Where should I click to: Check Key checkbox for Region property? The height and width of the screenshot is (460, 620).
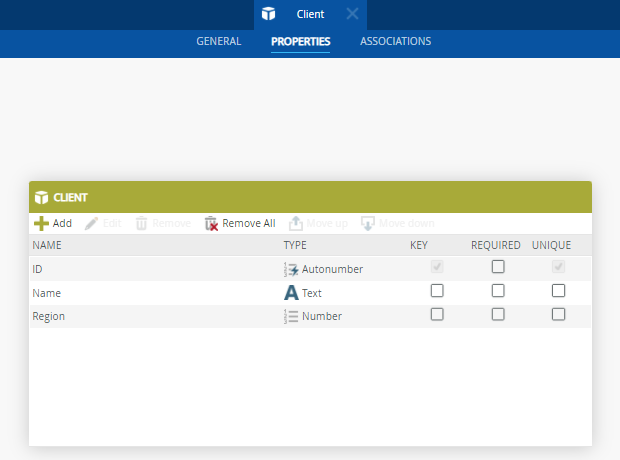(437, 314)
